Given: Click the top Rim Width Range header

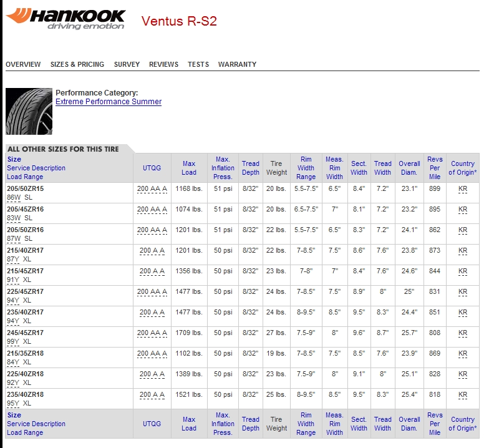Looking at the screenshot, I should [306, 168].
